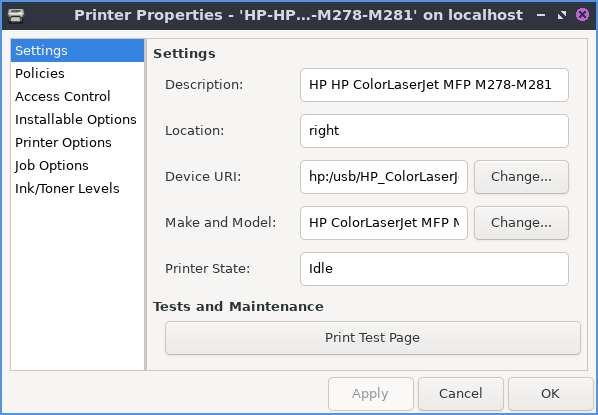Click the Description text field

point(434,85)
